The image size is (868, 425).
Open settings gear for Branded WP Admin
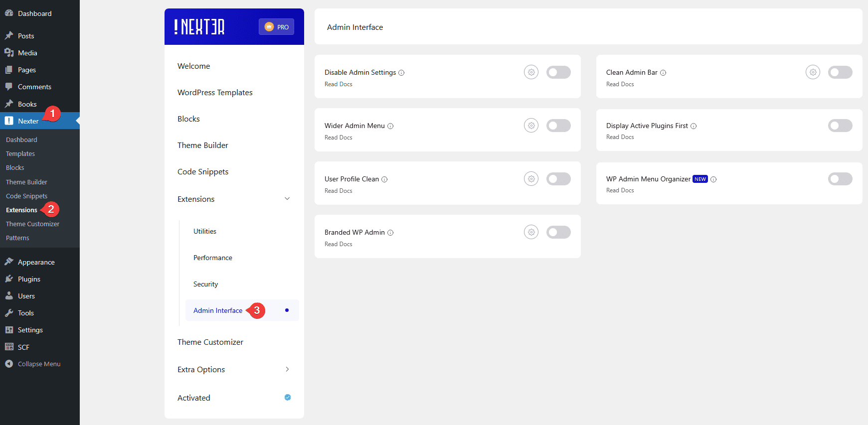531,232
